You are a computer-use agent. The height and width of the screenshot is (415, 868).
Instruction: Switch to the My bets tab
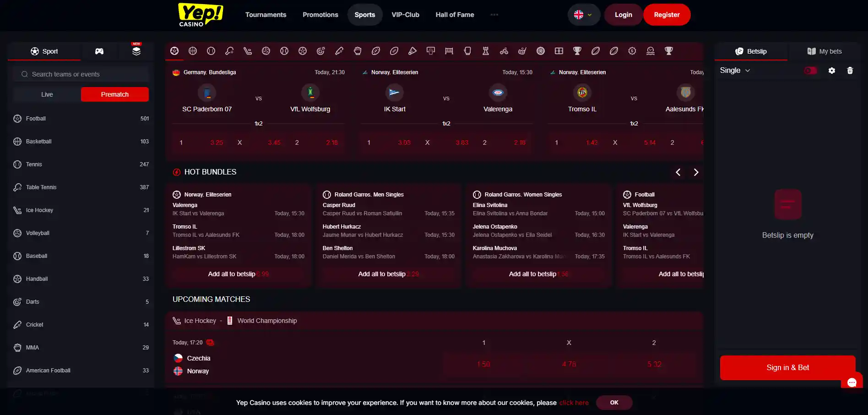point(825,51)
